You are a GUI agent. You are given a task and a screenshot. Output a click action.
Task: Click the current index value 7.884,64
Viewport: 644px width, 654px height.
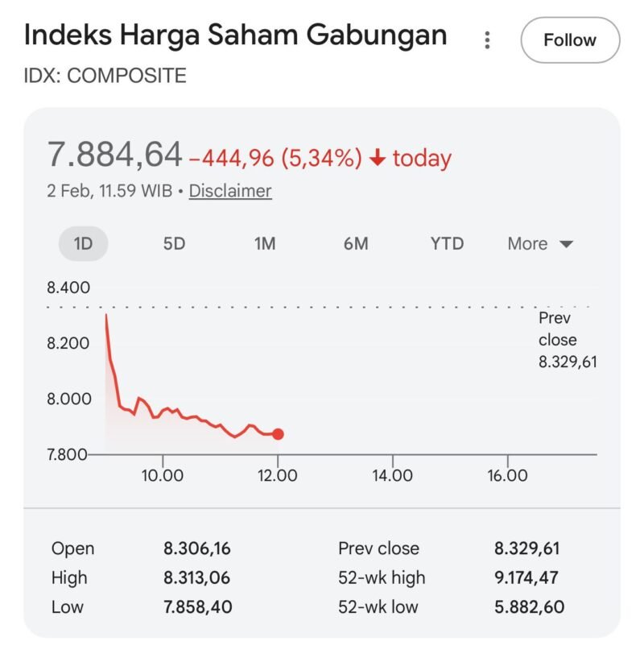click(x=114, y=155)
